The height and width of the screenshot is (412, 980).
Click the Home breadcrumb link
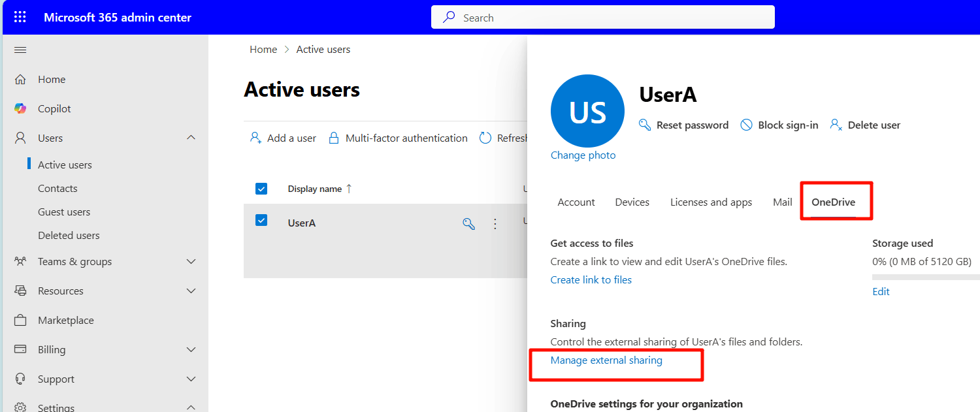coord(263,50)
